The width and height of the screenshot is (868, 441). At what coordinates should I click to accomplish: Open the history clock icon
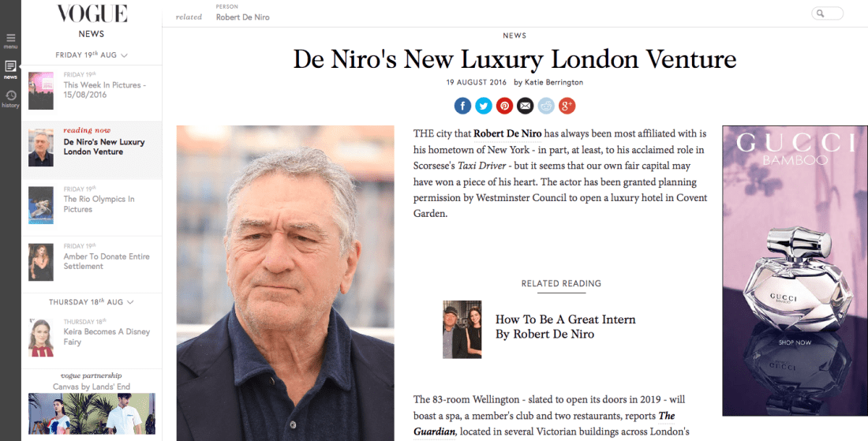coord(10,99)
